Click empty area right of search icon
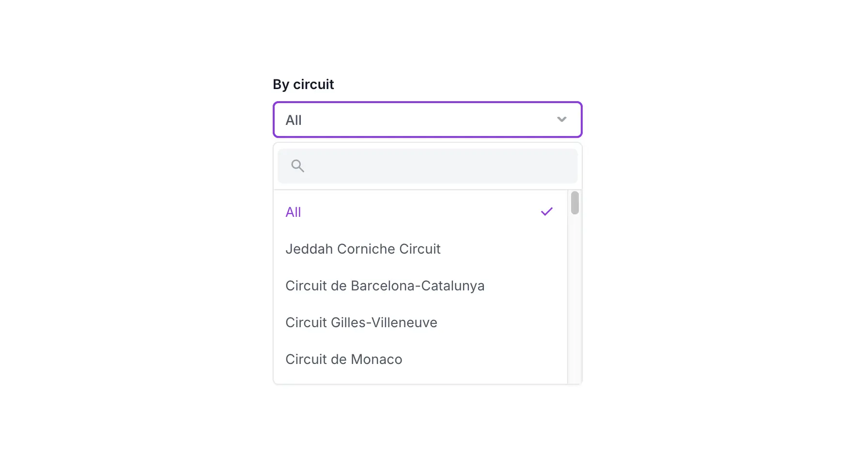This screenshot has width=868, height=454. click(441, 166)
